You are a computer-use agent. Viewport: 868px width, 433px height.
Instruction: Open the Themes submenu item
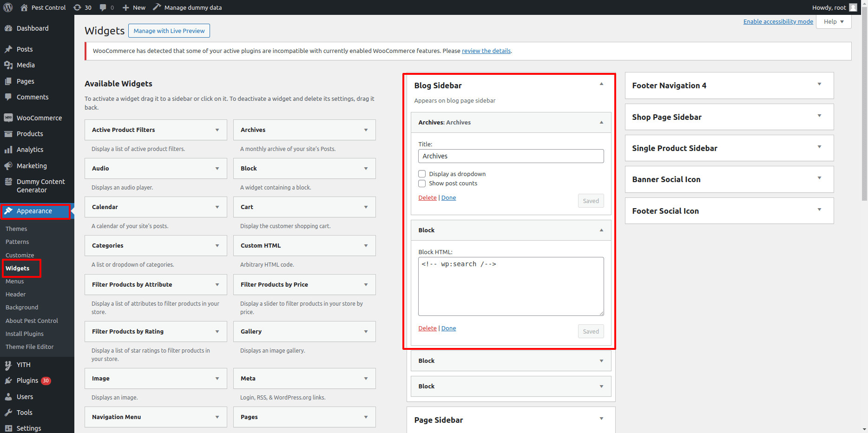16,229
